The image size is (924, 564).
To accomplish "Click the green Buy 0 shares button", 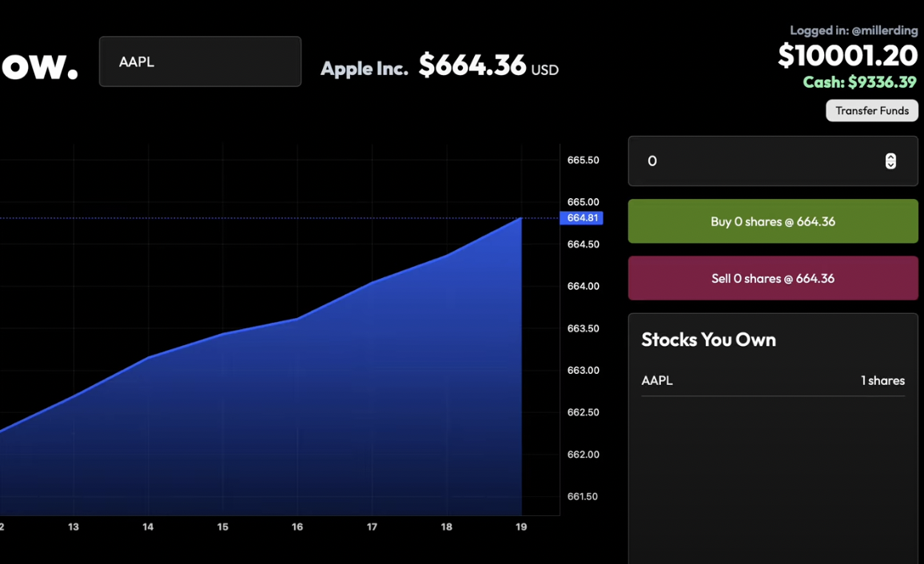I will [772, 221].
